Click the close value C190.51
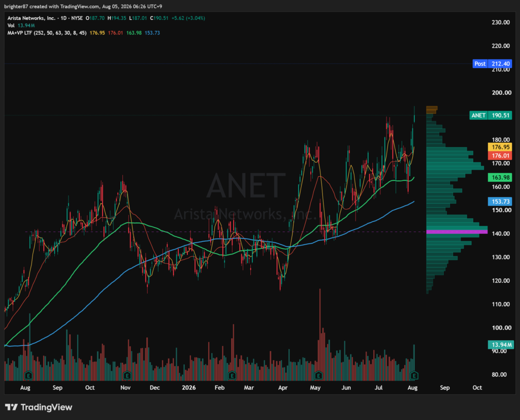Image resolution: width=520 pixels, height=420 pixels. click(x=159, y=18)
